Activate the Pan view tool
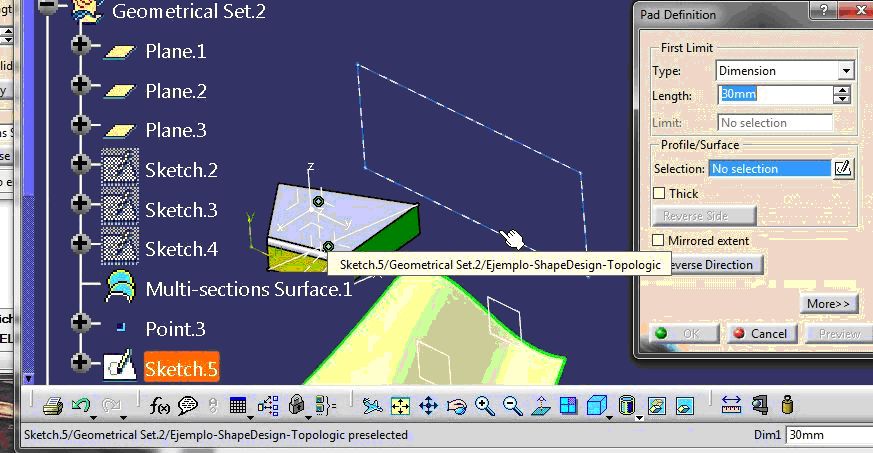The width and height of the screenshot is (873, 453). (428, 406)
